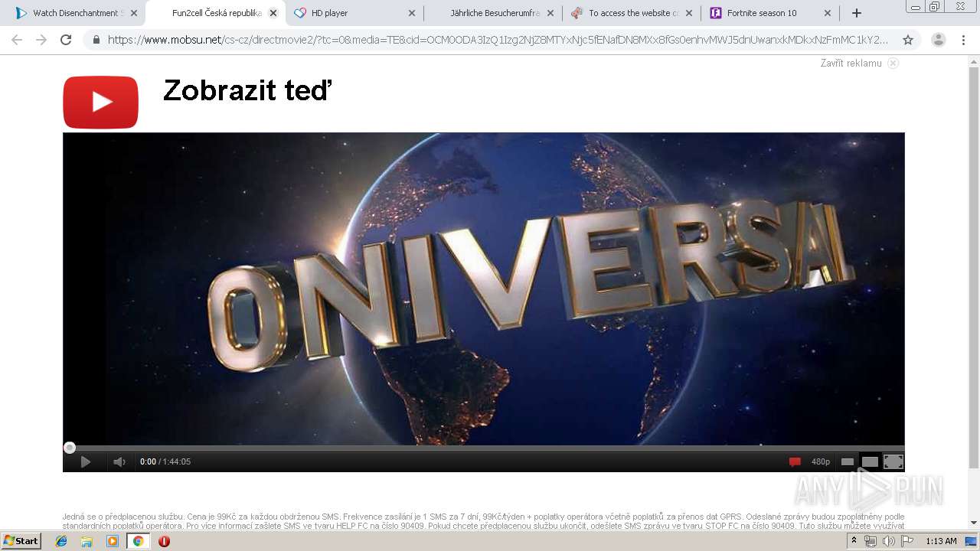Switch to small player size

(x=848, y=461)
